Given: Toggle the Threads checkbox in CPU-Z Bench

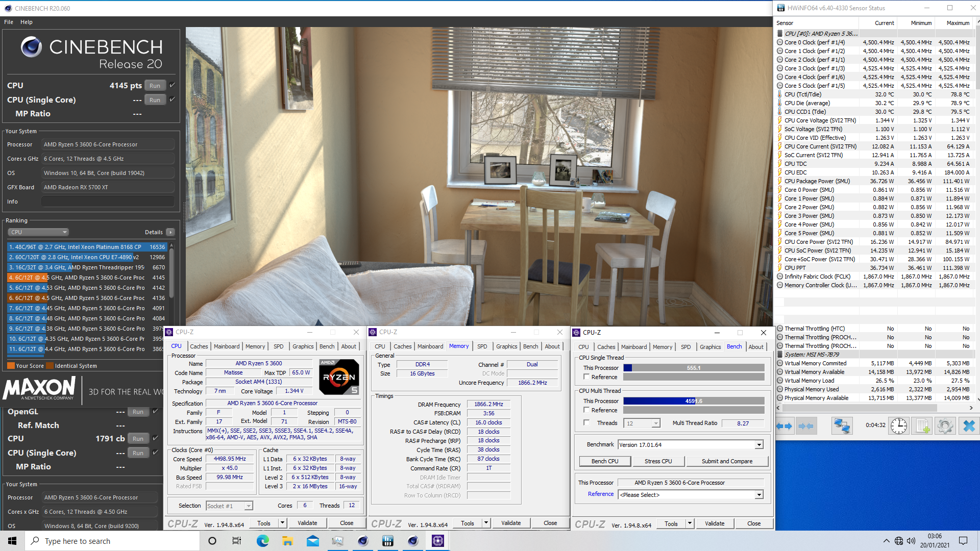Looking at the screenshot, I should pos(586,423).
